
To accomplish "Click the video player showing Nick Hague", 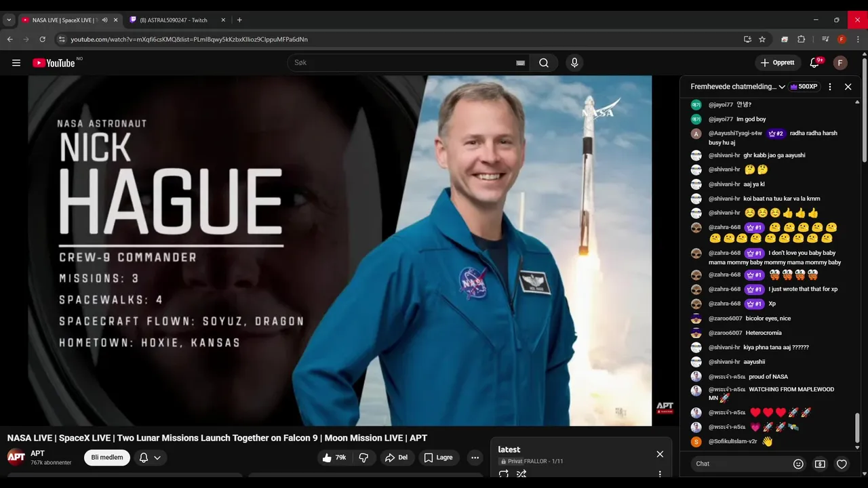I will pos(340,251).
